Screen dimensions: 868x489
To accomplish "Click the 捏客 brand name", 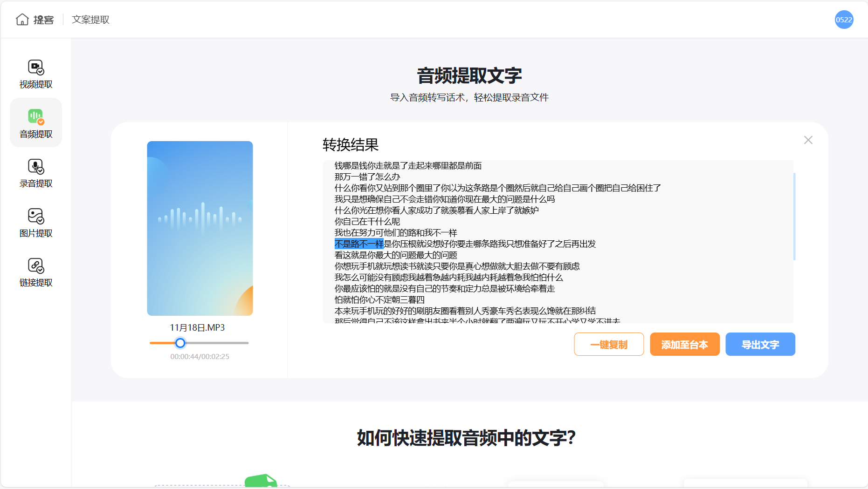I will pos(43,20).
